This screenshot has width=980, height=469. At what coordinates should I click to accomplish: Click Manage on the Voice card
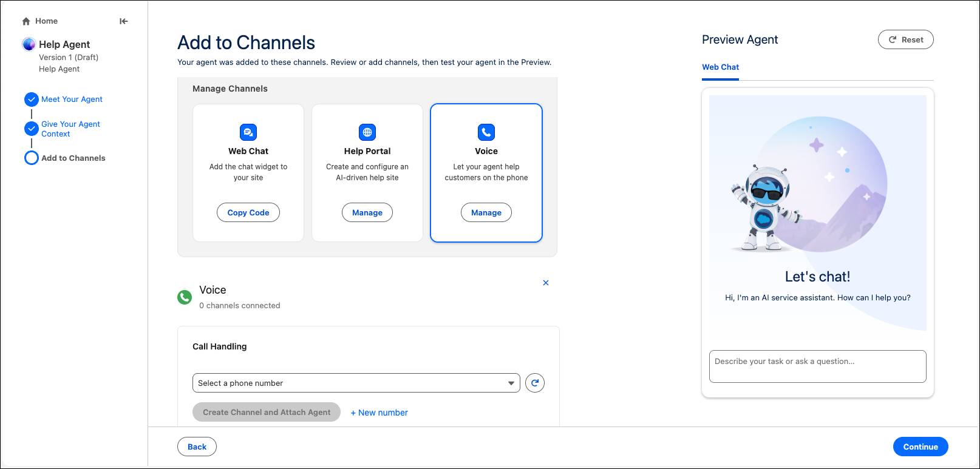486,212
